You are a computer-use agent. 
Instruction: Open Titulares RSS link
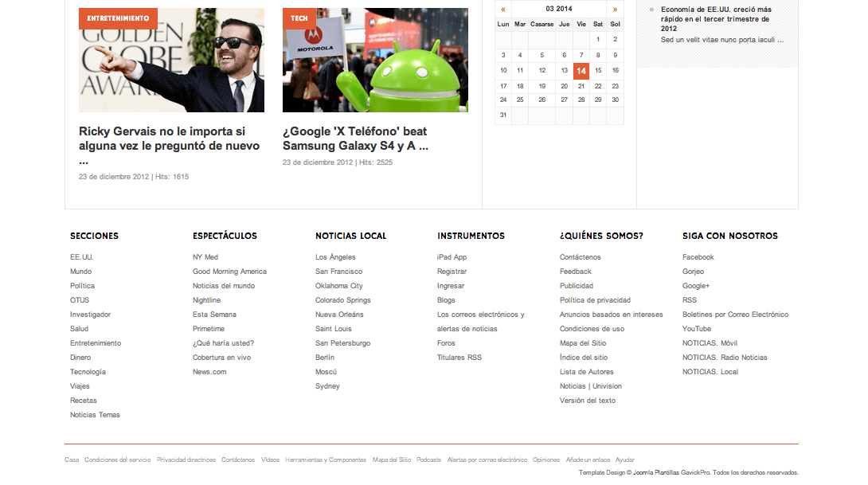459,358
